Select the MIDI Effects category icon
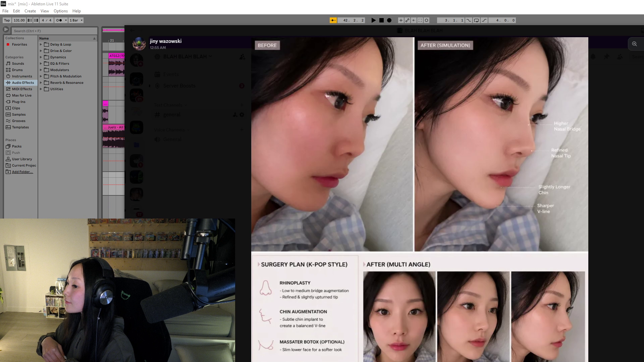644x362 pixels. click(x=8, y=89)
